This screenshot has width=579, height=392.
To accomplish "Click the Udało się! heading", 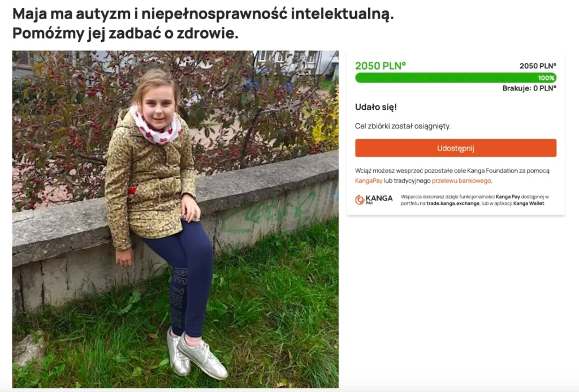I will [376, 107].
